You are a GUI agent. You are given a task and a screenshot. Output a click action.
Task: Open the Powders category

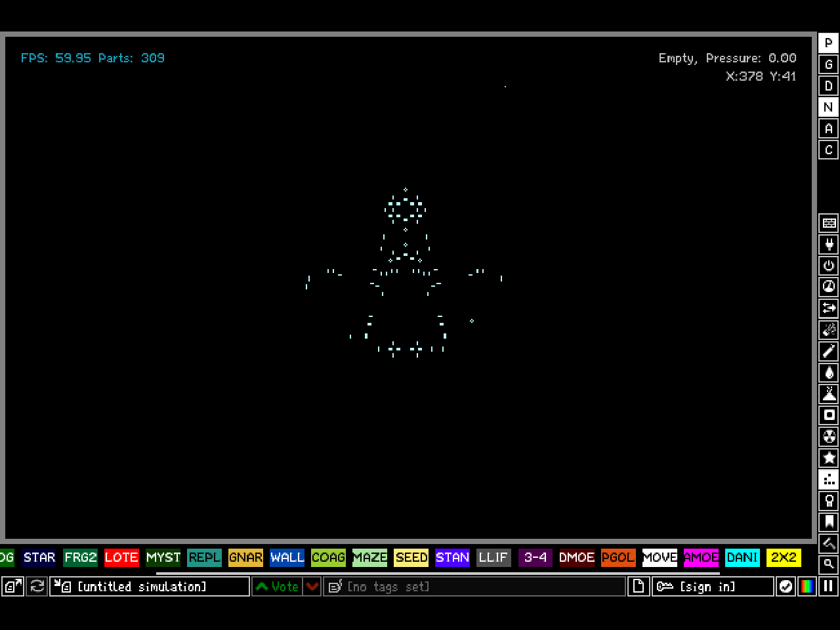pyautogui.click(x=829, y=394)
